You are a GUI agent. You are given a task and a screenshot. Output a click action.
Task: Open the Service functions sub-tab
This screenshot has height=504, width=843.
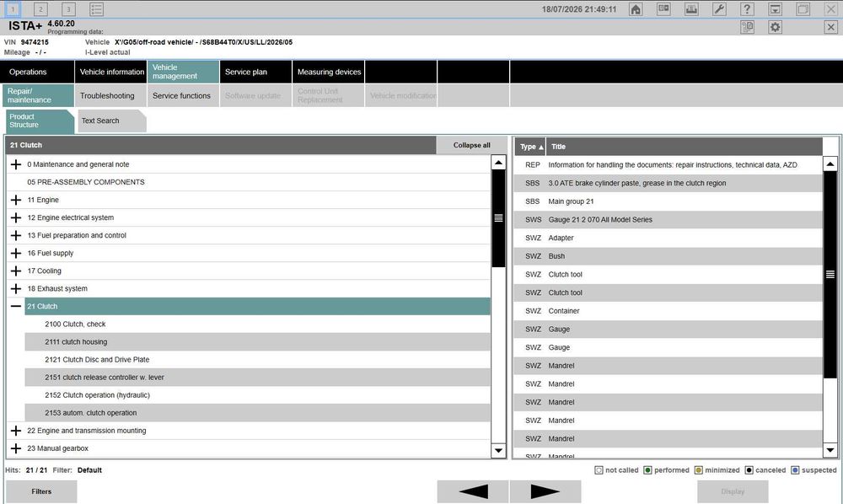click(x=183, y=95)
